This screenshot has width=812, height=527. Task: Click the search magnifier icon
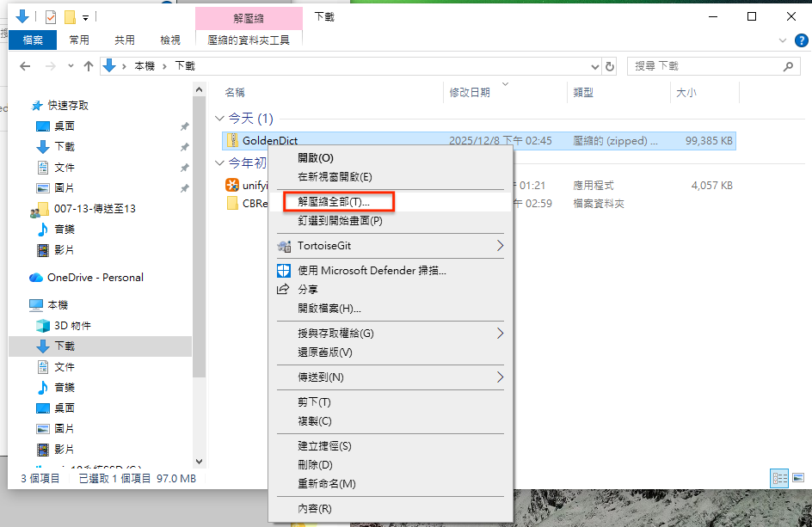(787, 66)
